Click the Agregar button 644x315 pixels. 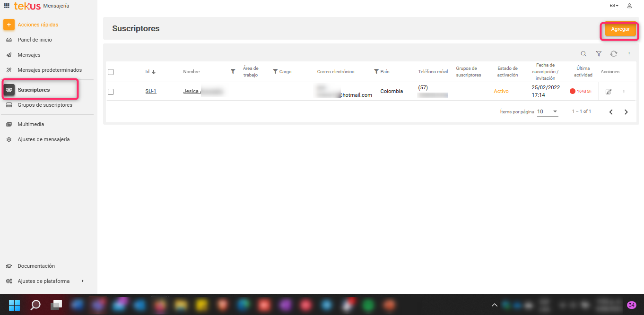(x=620, y=29)
